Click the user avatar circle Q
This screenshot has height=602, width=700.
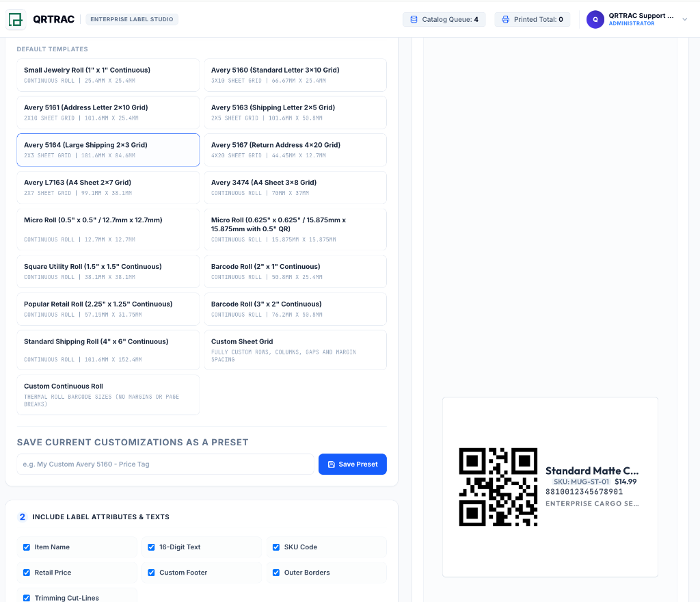click(x=595, y=20)
